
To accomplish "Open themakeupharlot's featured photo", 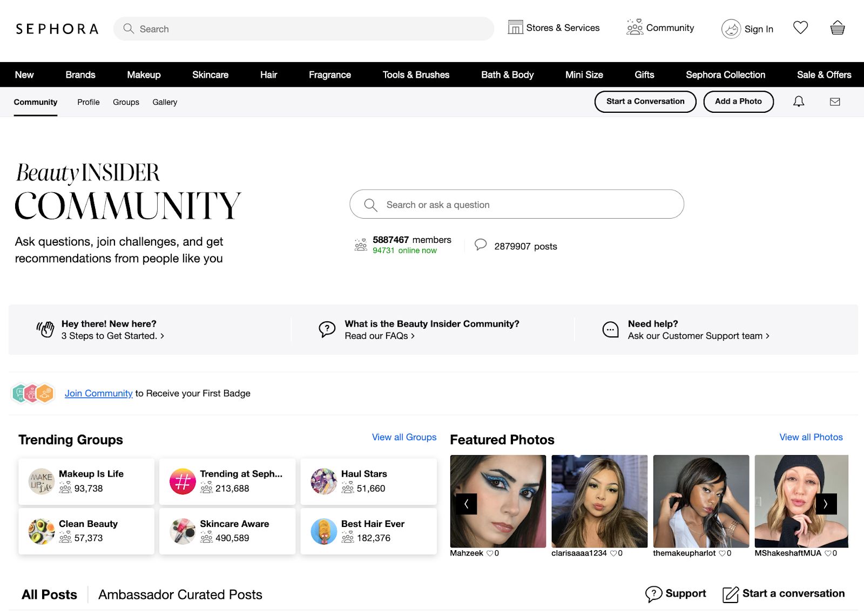I will [701, 501].
